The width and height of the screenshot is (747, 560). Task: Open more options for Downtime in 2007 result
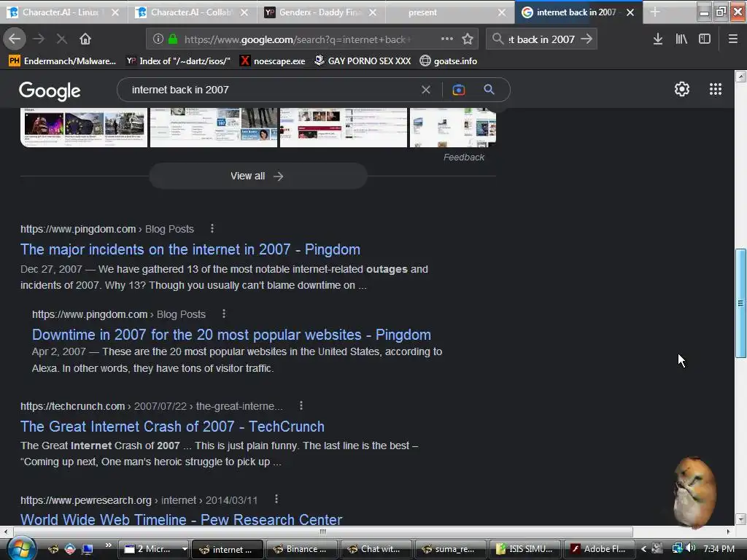pos(224,314)
